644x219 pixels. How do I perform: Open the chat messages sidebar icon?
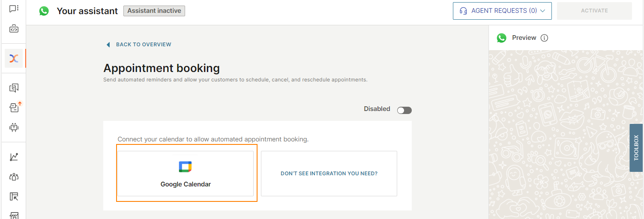tap(14, 9)
